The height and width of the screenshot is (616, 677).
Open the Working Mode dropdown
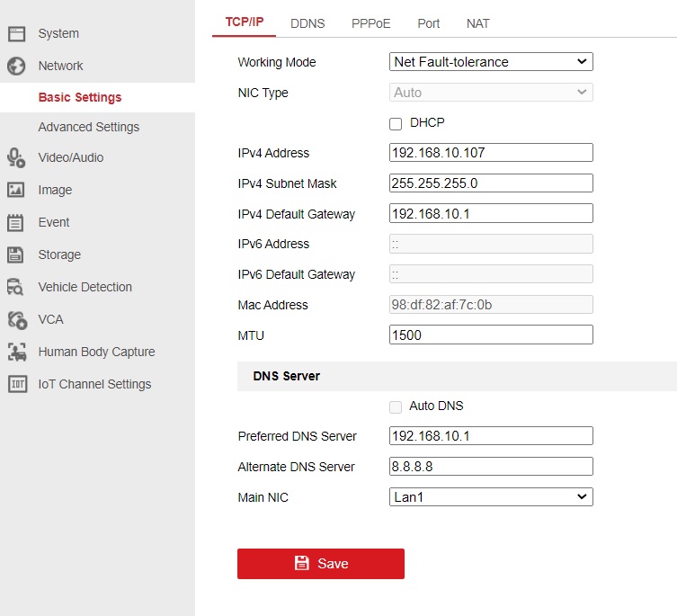click(491, 62)
